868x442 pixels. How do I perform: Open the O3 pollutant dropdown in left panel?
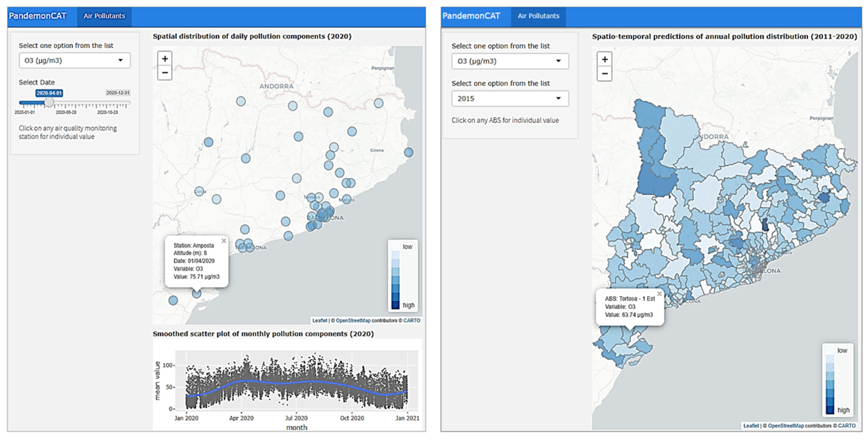coord(75,60)
